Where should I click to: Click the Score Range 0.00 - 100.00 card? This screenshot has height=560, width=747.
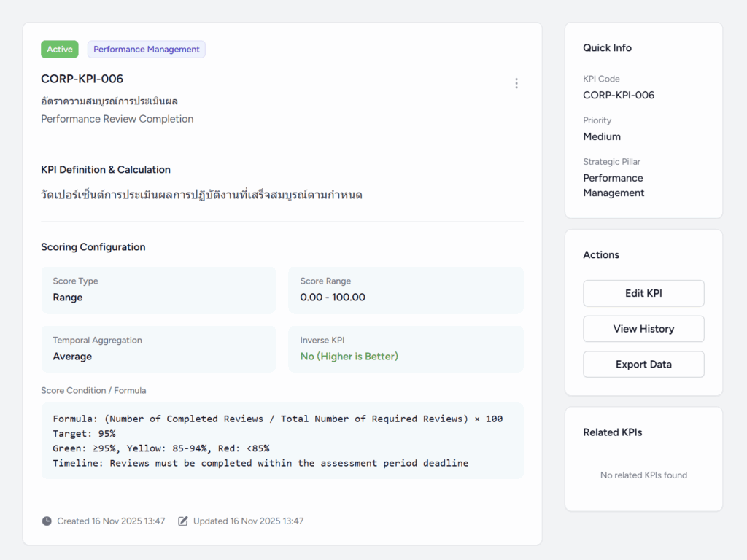pos(406,290)
